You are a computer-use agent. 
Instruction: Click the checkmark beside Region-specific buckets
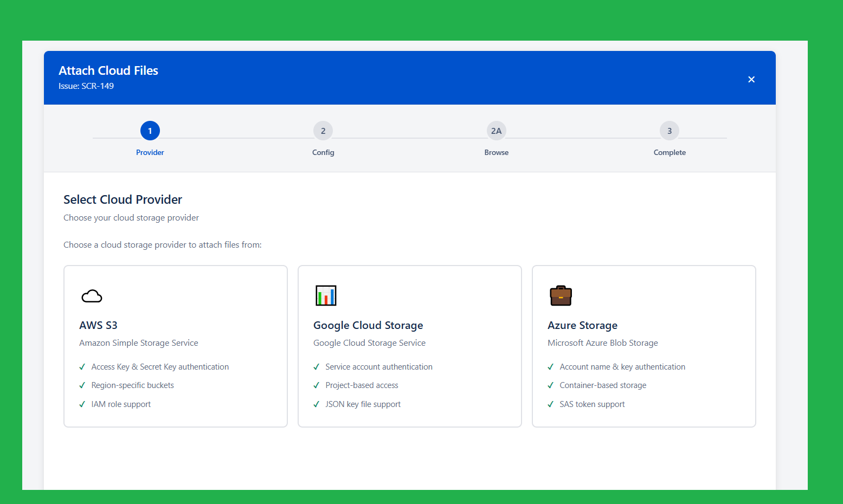tap(82, 385)
